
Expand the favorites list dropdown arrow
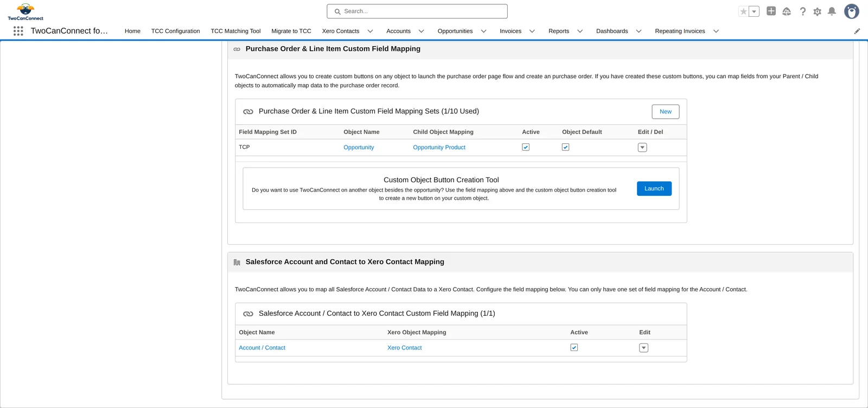754,11
